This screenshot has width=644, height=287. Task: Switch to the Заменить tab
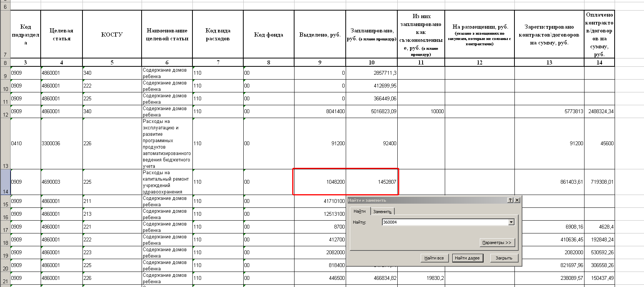point(382,212)
